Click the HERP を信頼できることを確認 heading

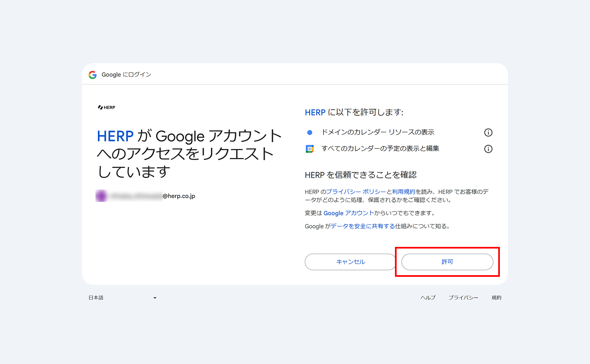tap(361, 175)
